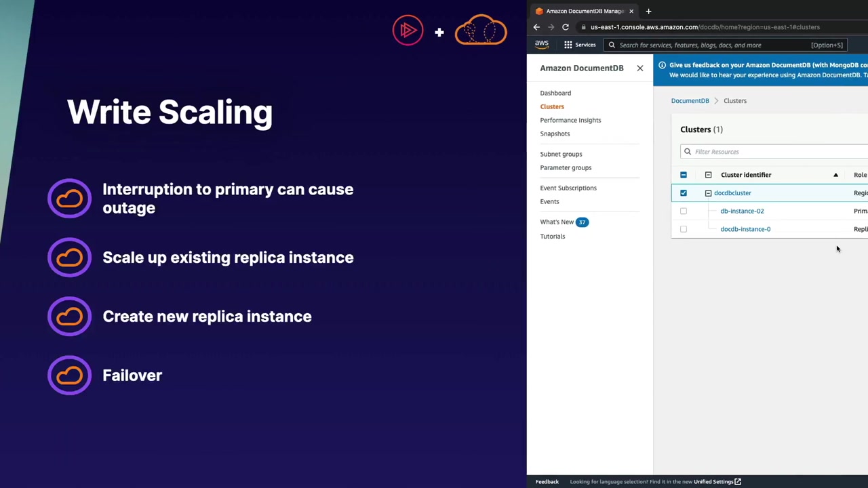
Task: Click the site lock icon in address bar
Action: (x=583, y=27)
